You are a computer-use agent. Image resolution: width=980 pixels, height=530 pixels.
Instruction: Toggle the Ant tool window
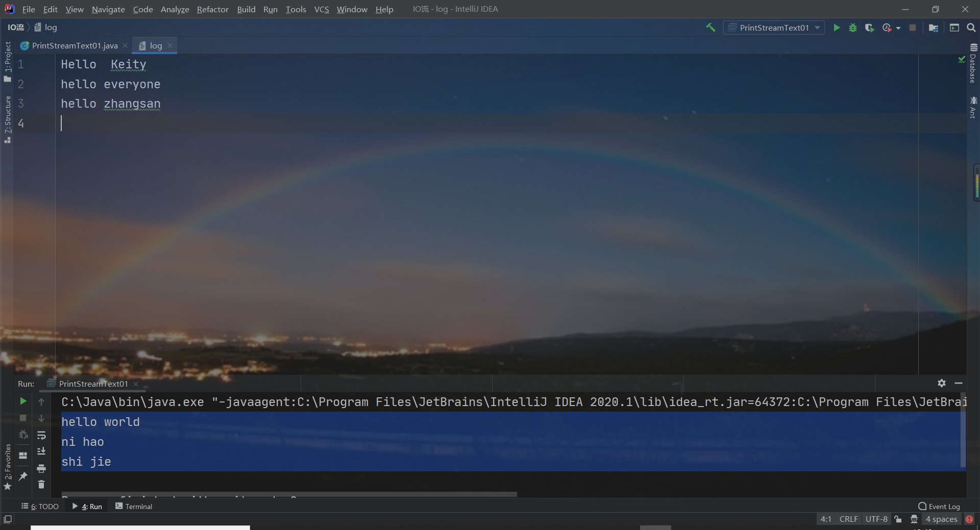click(973, 108)
